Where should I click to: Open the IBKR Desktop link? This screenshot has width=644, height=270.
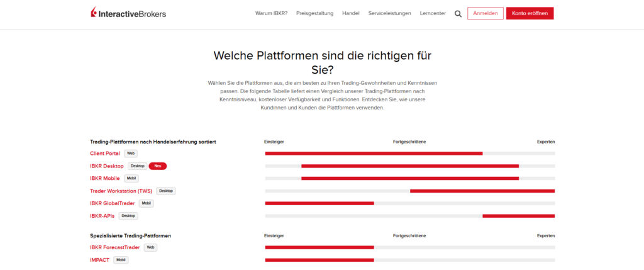coord(107,166)
